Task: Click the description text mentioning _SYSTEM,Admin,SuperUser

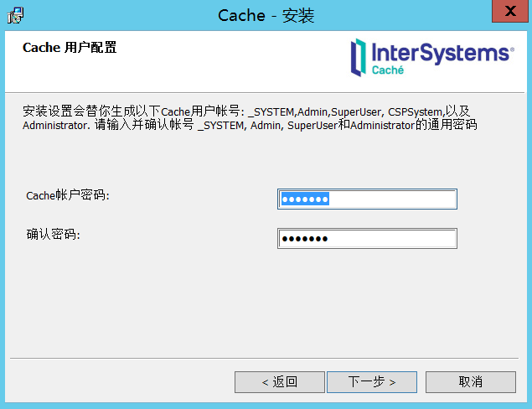Action: [250, 118]
